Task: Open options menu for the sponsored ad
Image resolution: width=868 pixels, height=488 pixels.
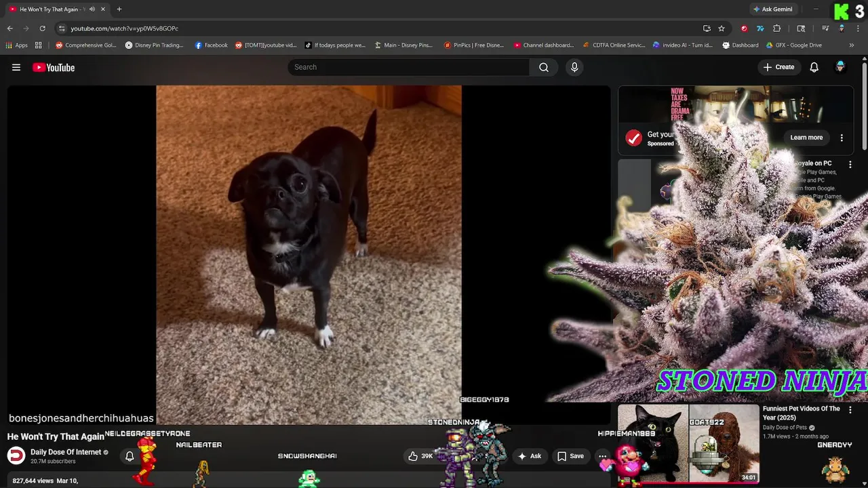Action: click(842, 138)
